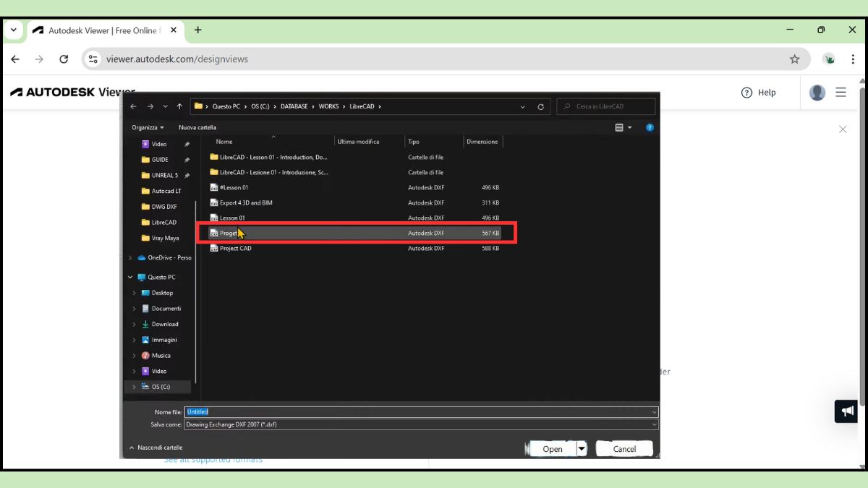Go back in the file dialog
868x488 pixels.
point(133,106)
